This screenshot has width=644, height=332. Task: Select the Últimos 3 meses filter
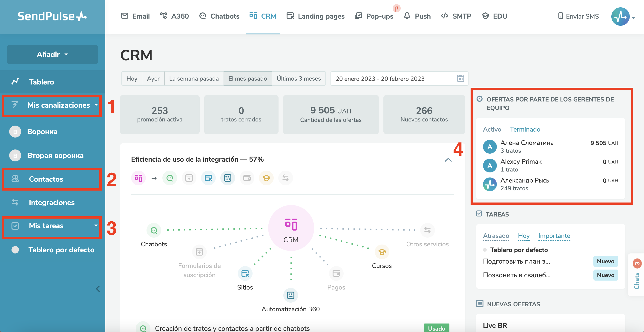299,78
